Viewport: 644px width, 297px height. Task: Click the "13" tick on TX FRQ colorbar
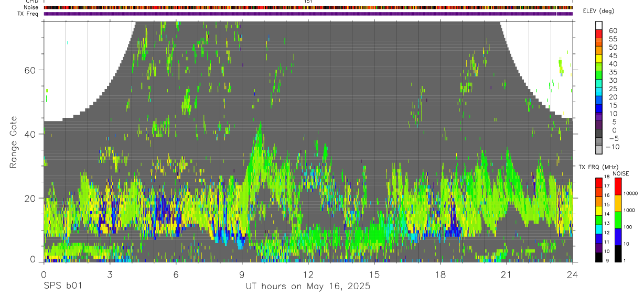607,223
